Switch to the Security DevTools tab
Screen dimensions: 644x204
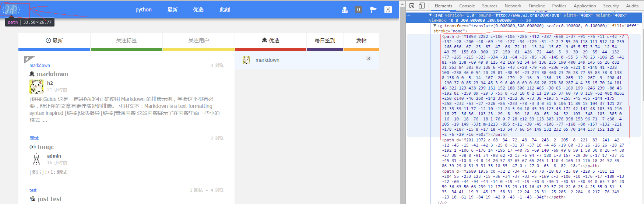tap(611, 6)
